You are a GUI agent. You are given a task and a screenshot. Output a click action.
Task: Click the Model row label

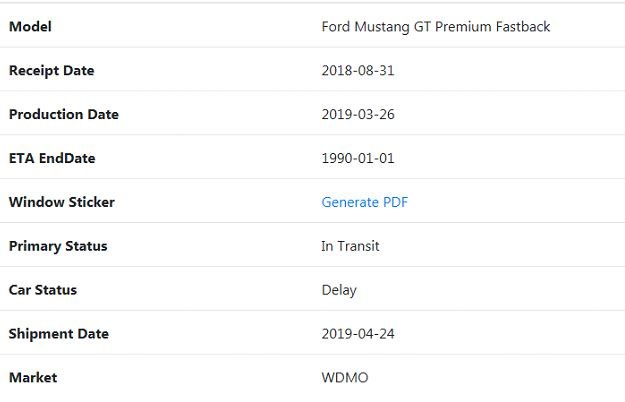(30, 26)
